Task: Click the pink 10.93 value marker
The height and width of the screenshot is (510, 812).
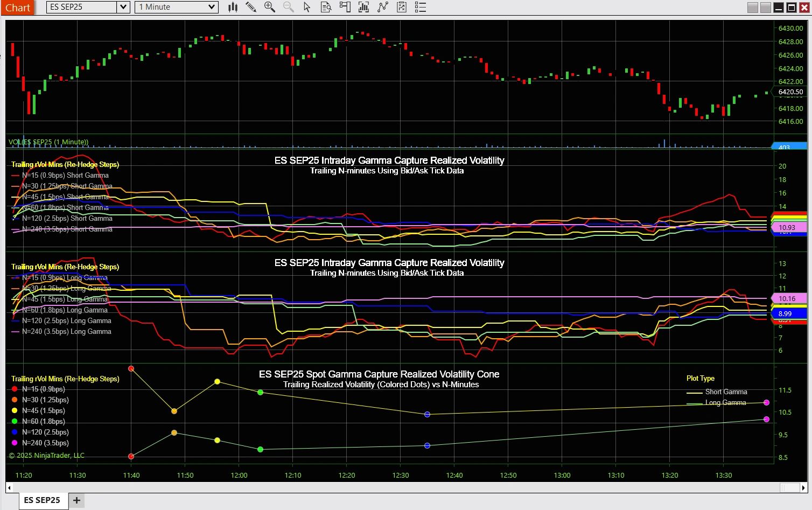Action: coord(788,228)
